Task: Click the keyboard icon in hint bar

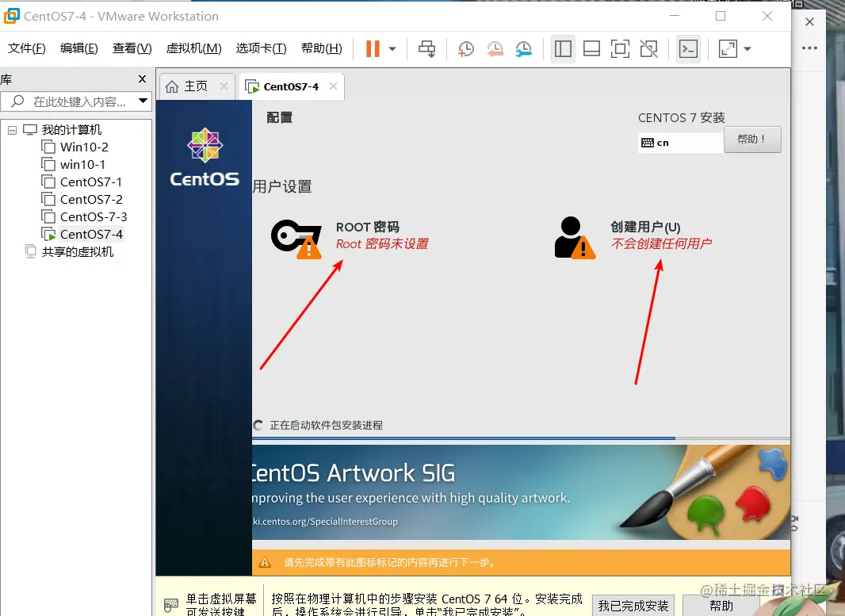Action: tap(170, 605)
